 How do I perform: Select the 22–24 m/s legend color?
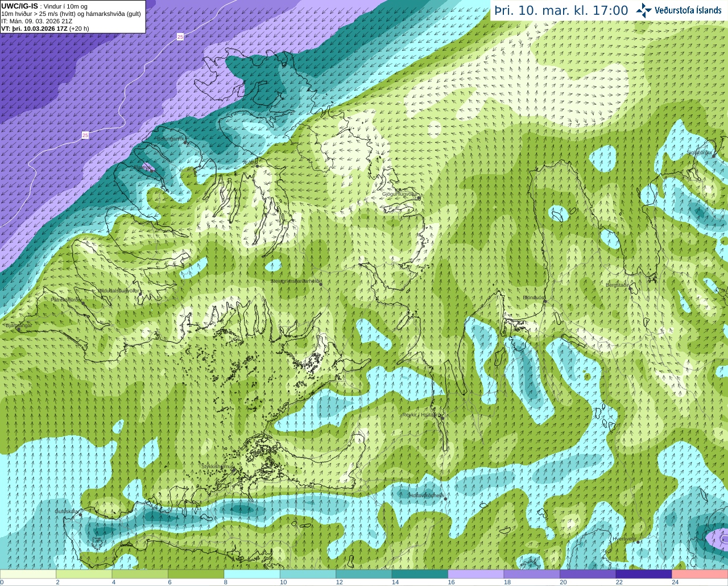pos(644,574)
